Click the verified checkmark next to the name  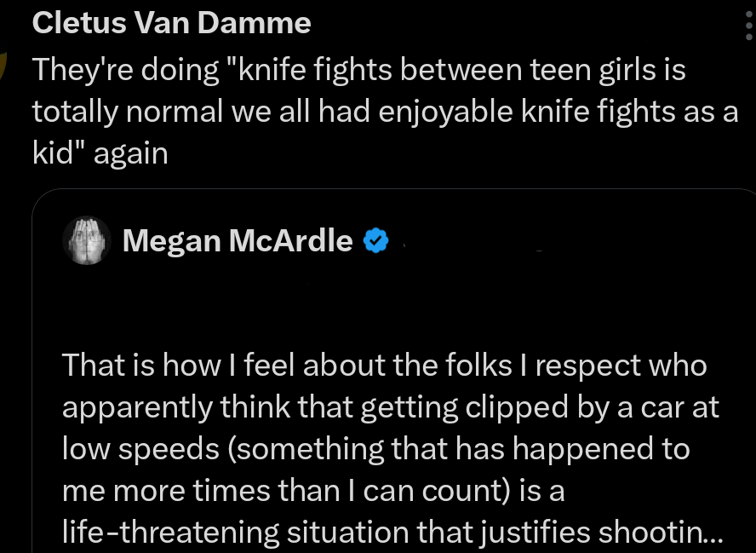click(375, 240)
